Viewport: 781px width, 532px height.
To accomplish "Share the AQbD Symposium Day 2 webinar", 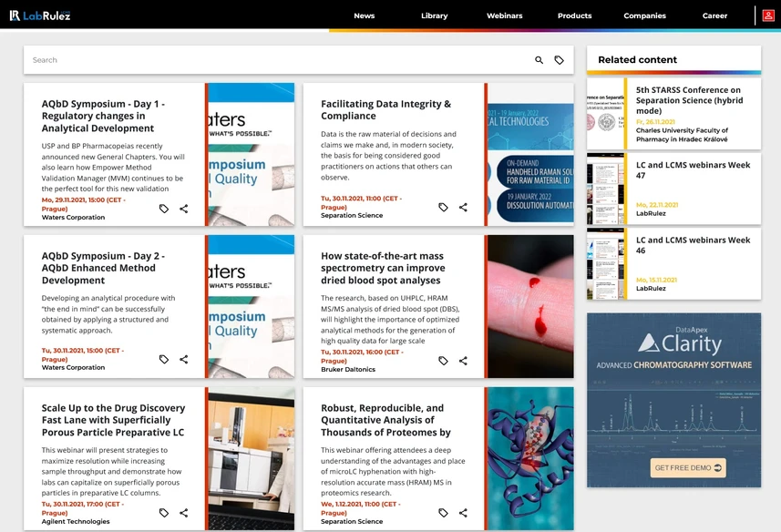I will (x=184, y=359).
